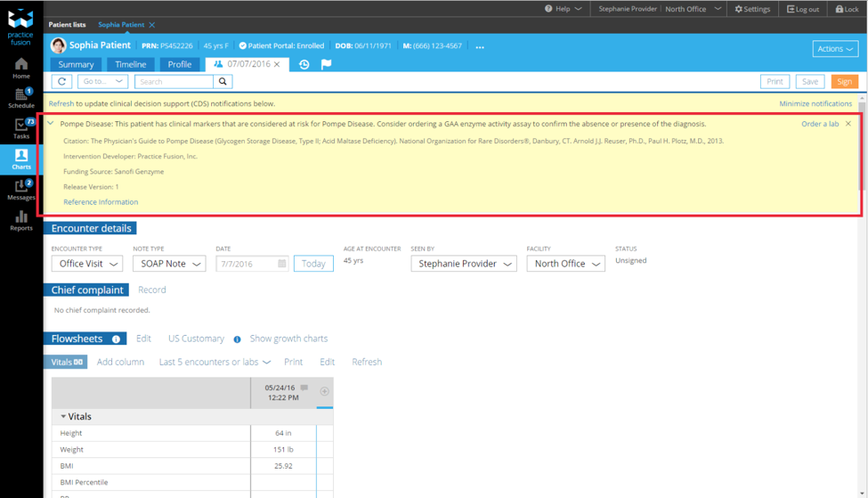Expand the Actions dropdown
This screenshot has width=868, height=498.
[834, 49]
